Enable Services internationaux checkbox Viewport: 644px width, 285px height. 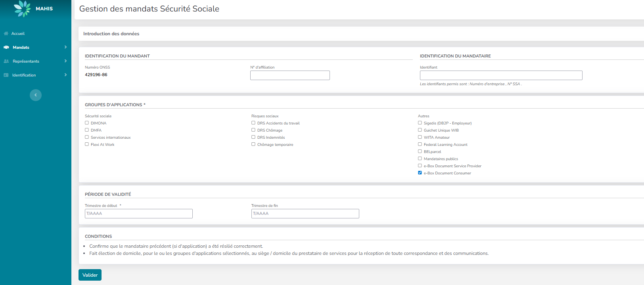coord(87,137)
